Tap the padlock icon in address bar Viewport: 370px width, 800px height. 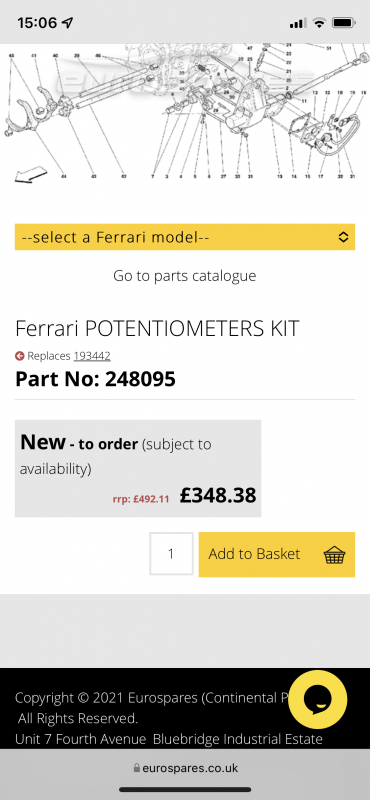point(136,768)
